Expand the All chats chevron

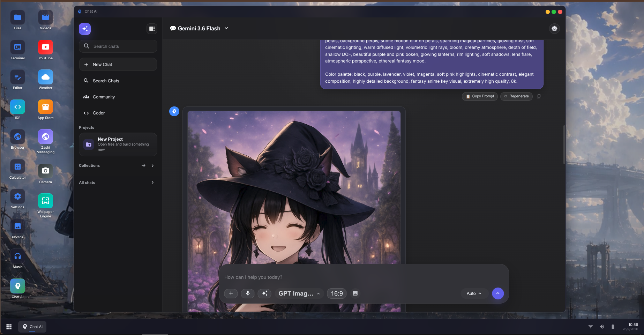(x=152, y=183)
